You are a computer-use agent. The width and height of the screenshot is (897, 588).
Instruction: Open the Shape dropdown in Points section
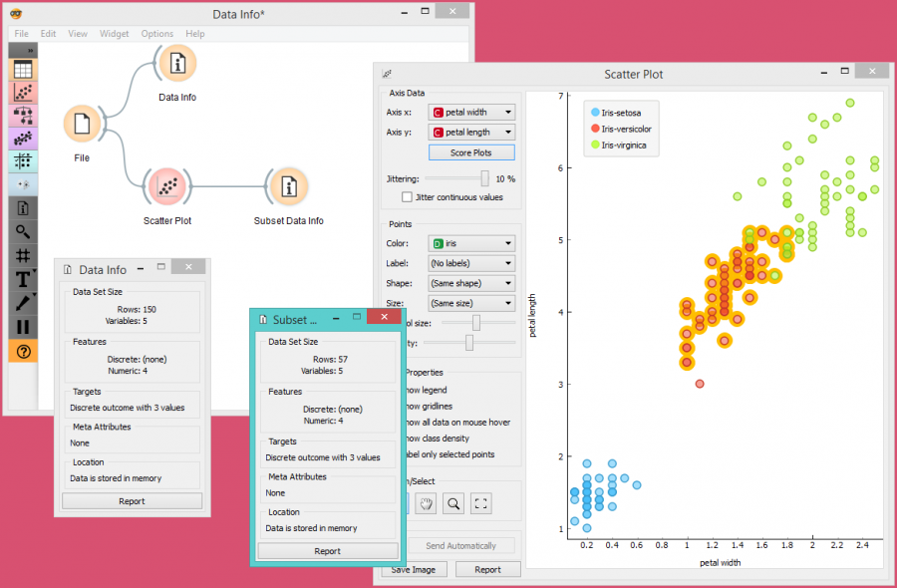470,283
